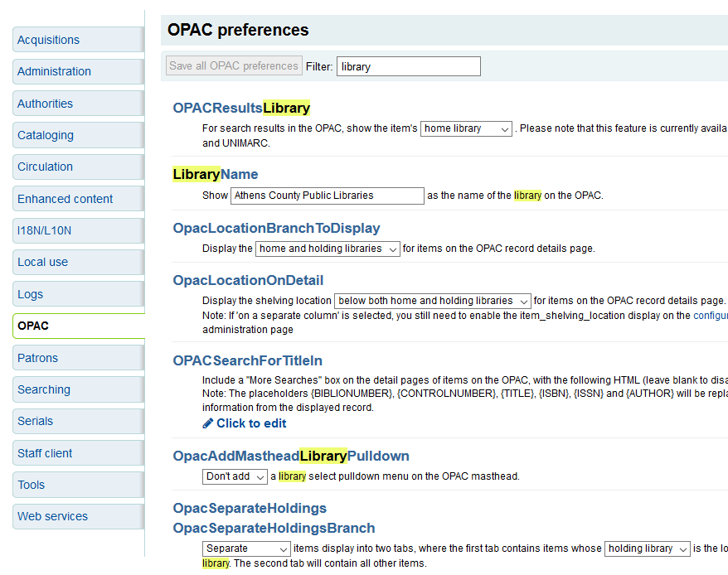Click the Save all OPAC preferences button
Screen dimensions: 728x575
pos(234,66)
